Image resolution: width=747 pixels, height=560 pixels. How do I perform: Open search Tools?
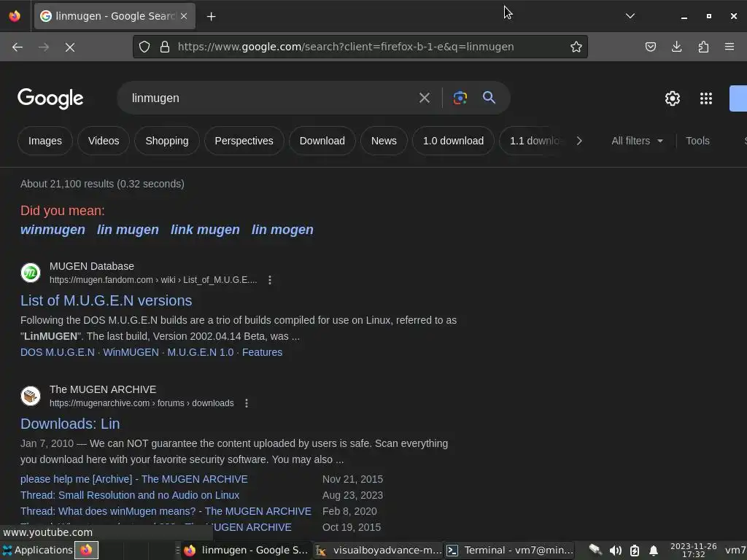[697, 141]
